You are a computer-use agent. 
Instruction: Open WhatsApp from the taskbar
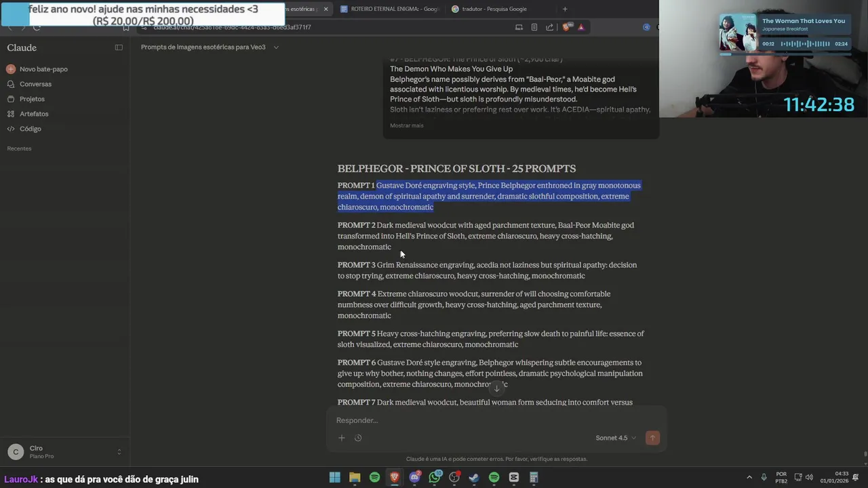point(435,477)
